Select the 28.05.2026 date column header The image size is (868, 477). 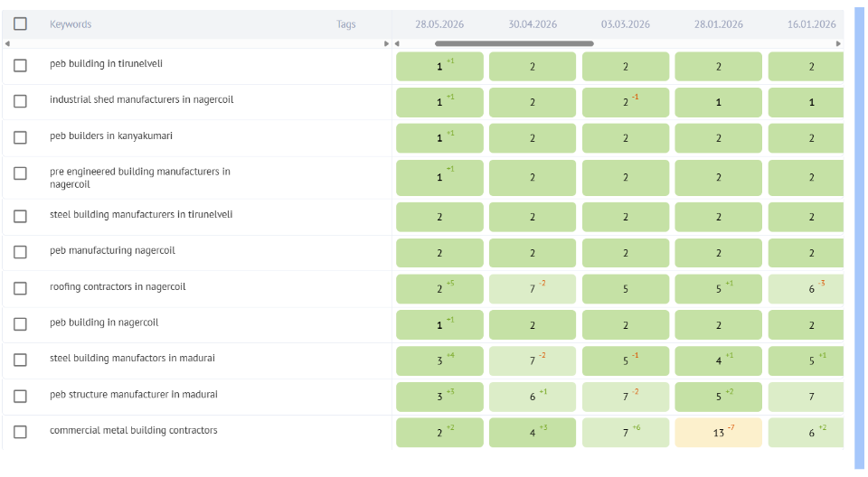[x=439, y=24]
